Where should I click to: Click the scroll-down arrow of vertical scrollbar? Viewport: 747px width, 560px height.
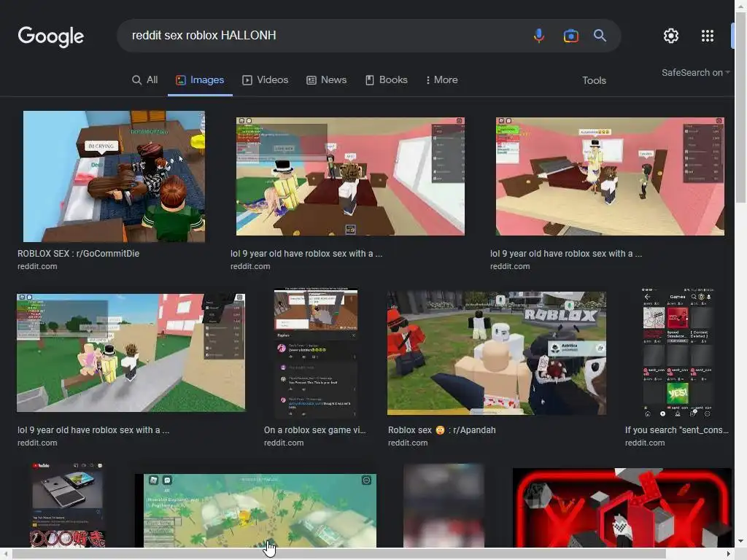(x=741, y=542)
